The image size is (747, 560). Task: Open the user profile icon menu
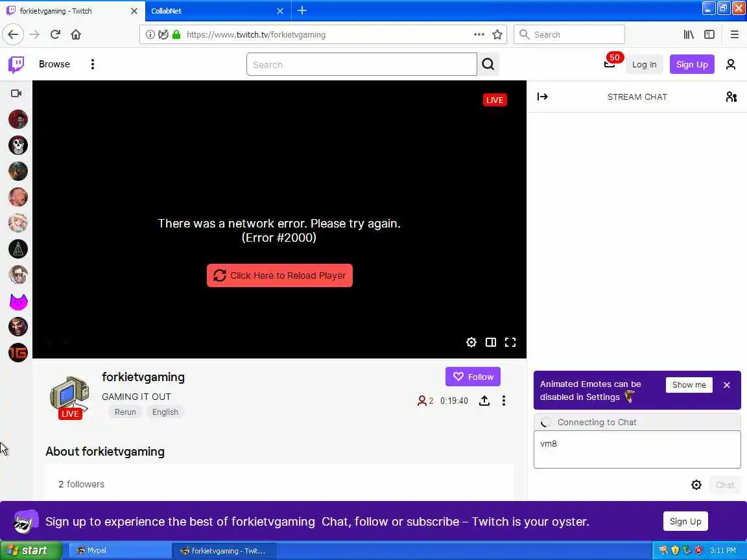tap(730, 64)
